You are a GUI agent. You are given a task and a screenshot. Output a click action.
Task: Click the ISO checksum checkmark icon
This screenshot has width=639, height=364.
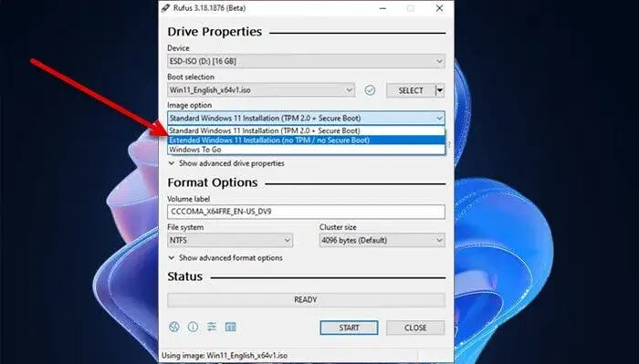pos(370,90)
